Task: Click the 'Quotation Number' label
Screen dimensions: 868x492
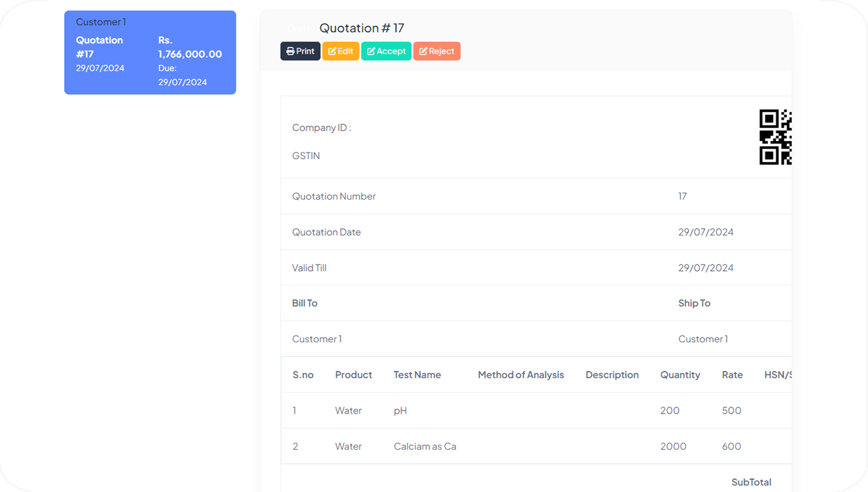Action: [334, 196]
